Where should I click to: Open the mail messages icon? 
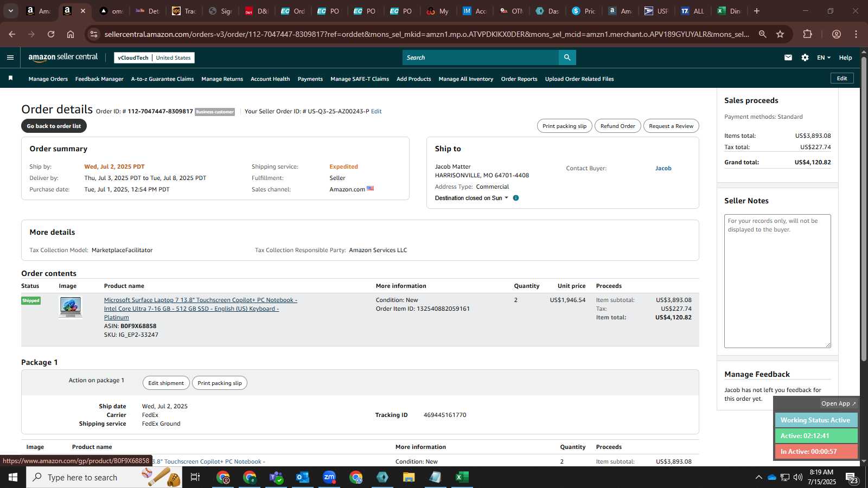coord(788,57)
